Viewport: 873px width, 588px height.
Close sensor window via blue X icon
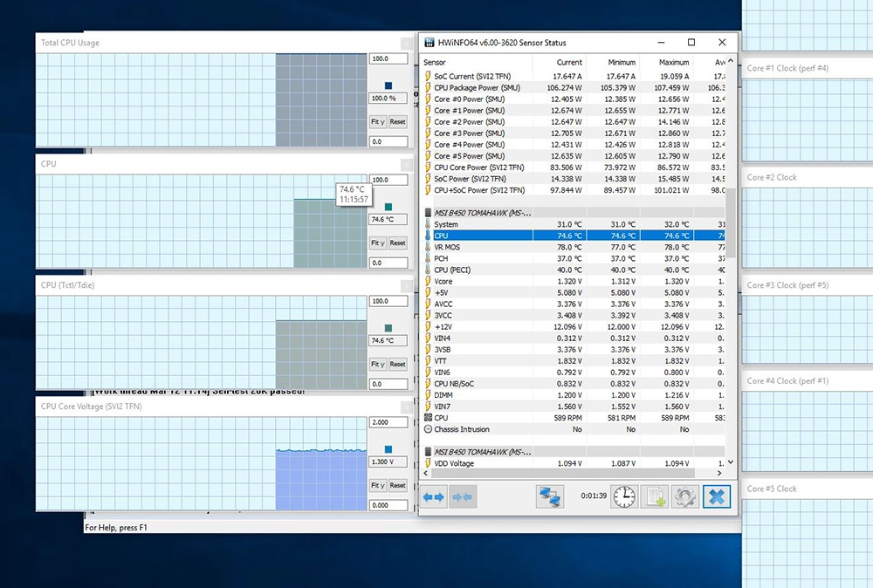tap(717, 496)
